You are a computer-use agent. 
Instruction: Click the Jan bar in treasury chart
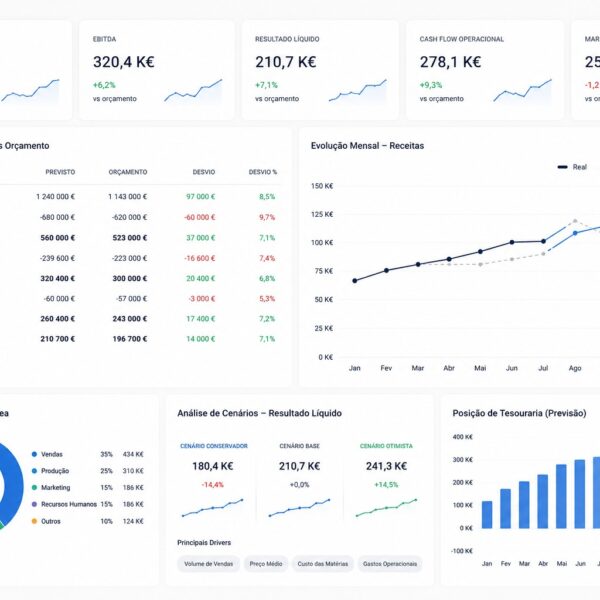tap(487, 515)
